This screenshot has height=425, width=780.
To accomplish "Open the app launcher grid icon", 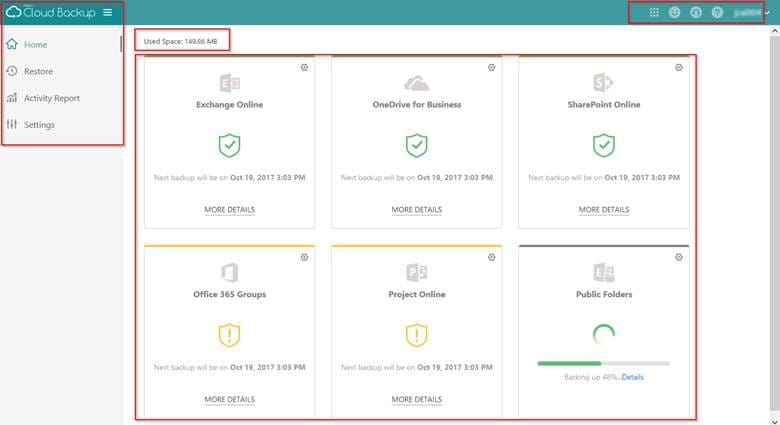I will pyautogui.click(x=654, y=12).
